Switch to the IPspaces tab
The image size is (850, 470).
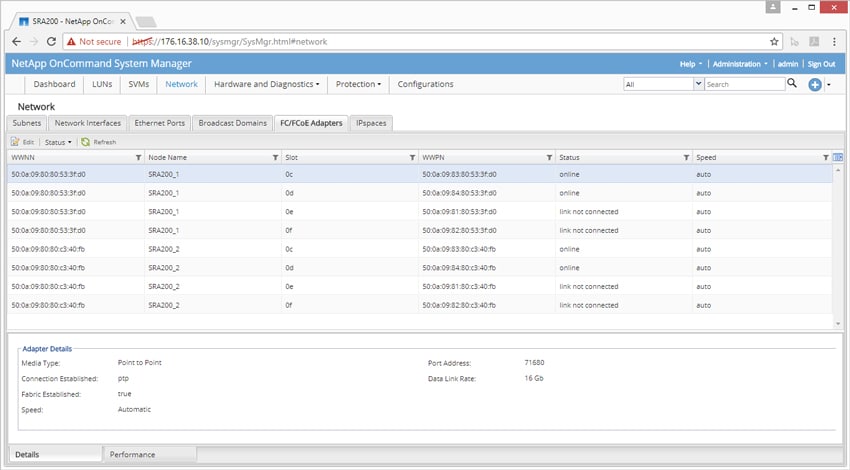[371, 123]
